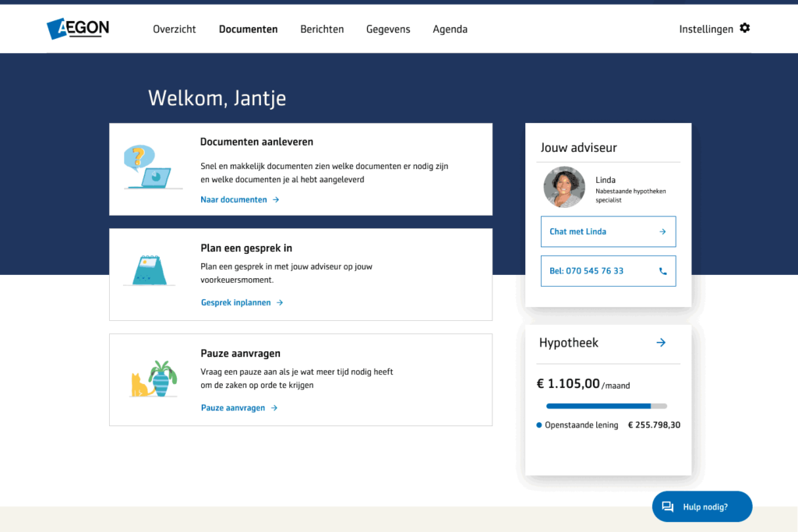Viewport: 798px width, 532px height.
Task: Open the Berichten section
Action: click(x=322, y=29)
